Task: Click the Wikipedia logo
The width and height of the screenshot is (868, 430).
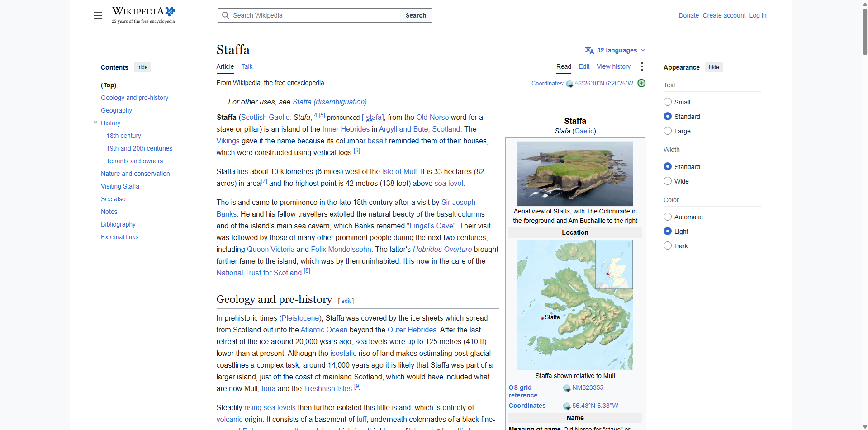Action: [143, 15]
